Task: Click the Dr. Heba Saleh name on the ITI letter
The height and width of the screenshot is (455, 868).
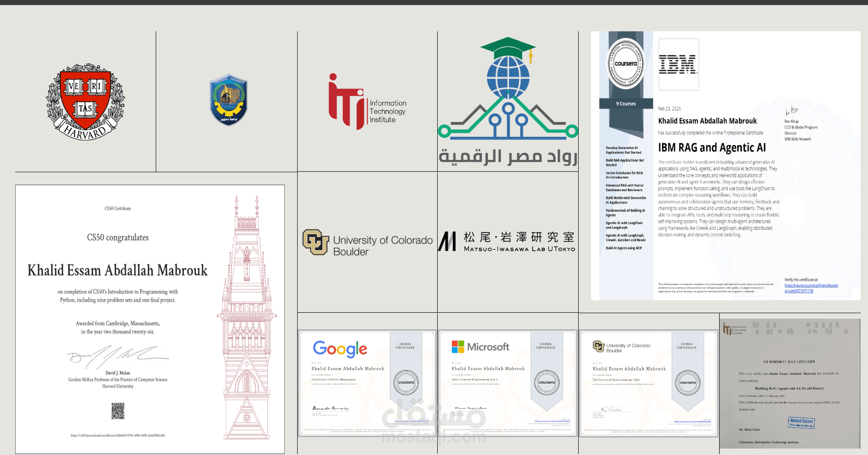Action: [x=749, y=430]
